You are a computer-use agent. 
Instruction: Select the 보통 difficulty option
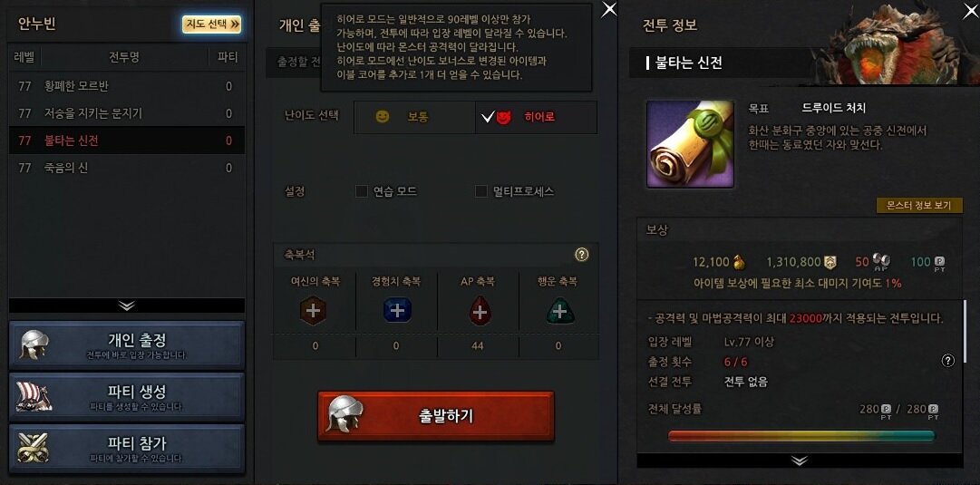pyautogui.click(x=414, y=117)
